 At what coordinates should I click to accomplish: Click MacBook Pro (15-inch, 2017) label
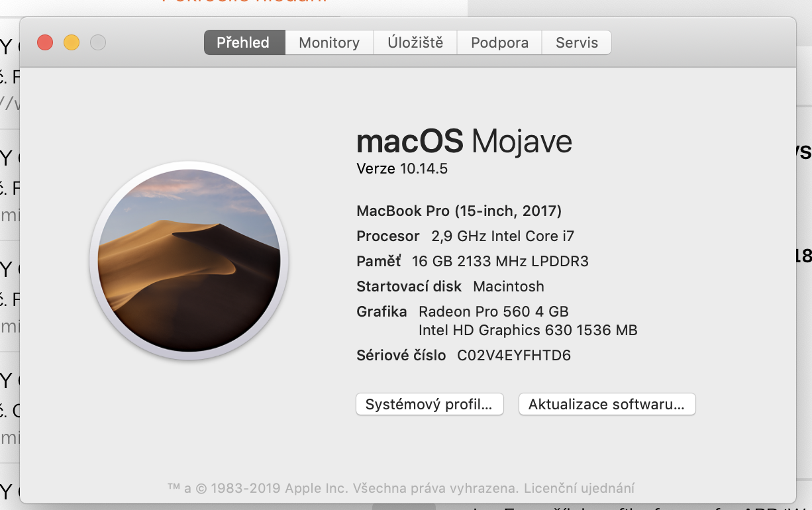(x=458, y=211)
